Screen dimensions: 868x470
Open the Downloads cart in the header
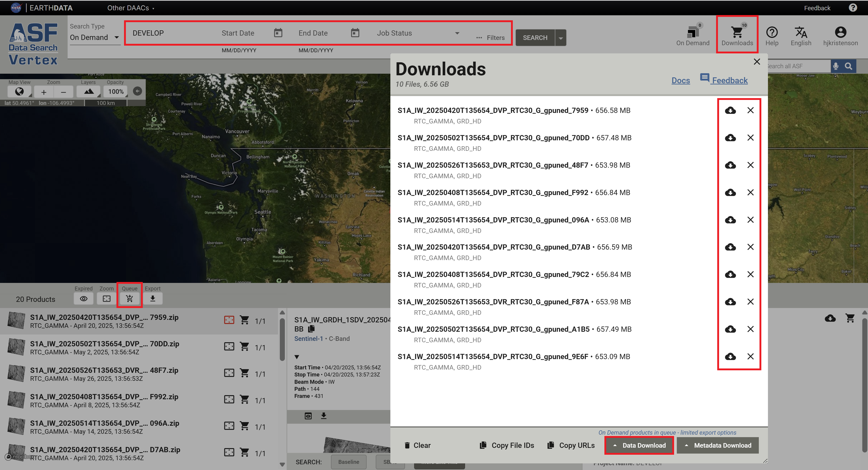[737, 35]
